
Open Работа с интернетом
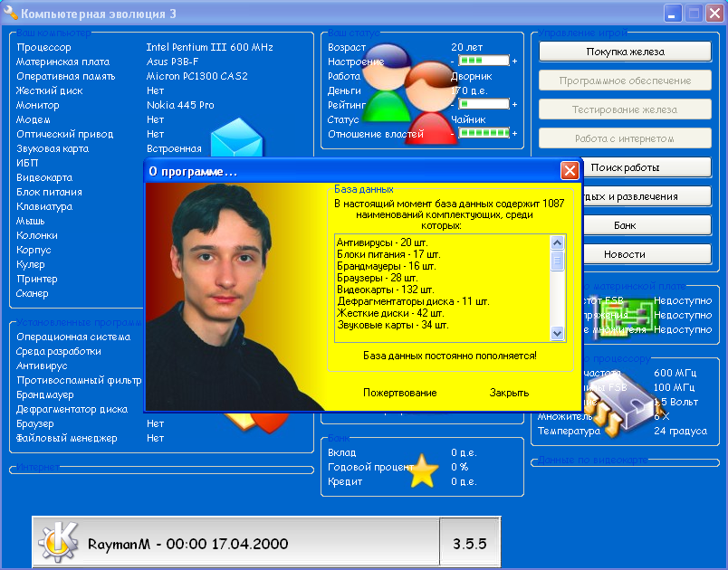tap(625, 138)
